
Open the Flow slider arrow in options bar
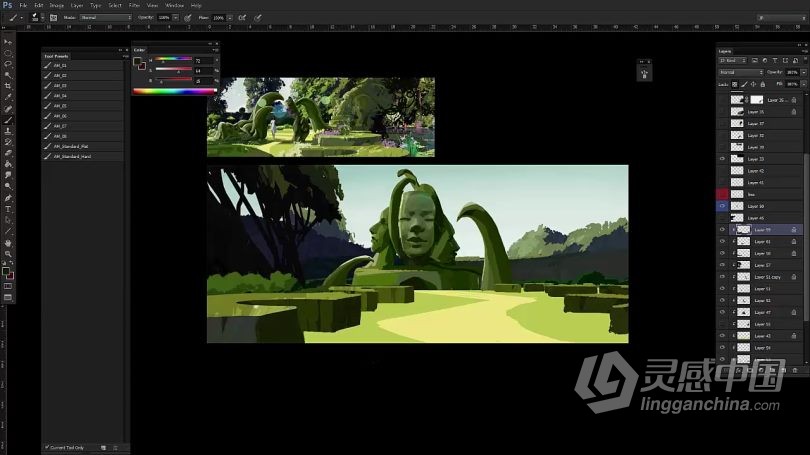(x=230, y=18)
